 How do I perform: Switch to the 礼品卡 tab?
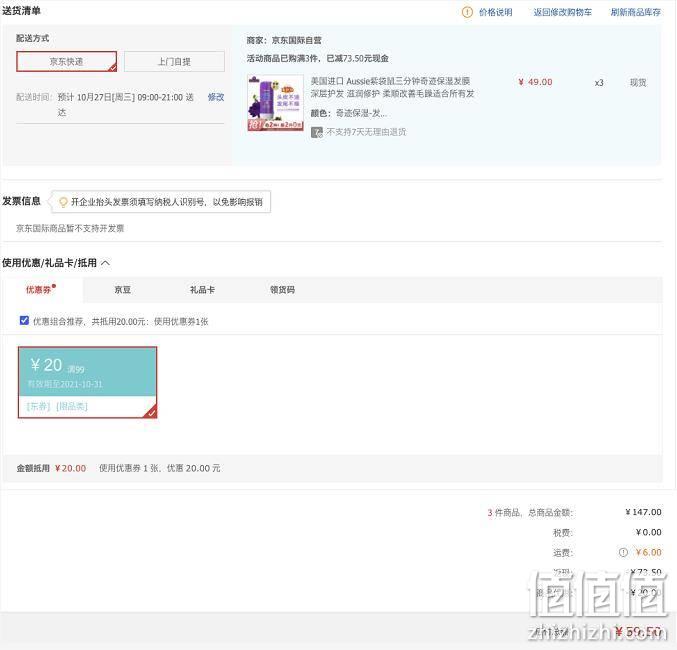click(202, 290)
